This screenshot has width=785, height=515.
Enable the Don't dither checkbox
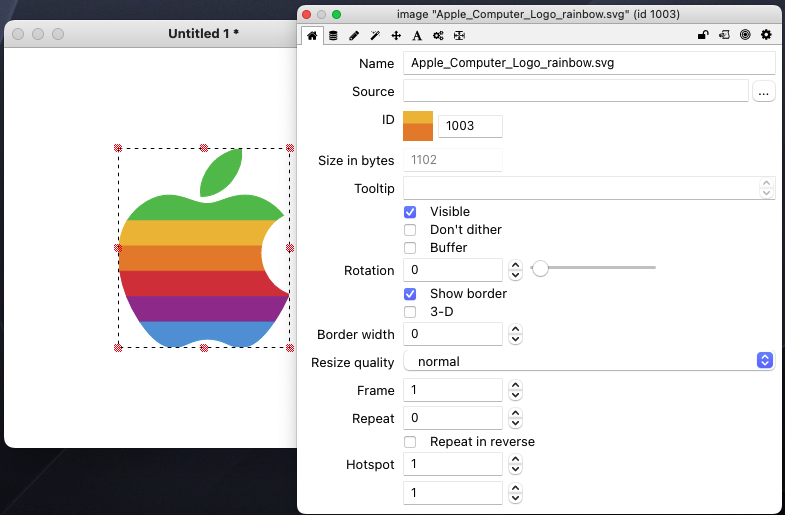[410, 230]
